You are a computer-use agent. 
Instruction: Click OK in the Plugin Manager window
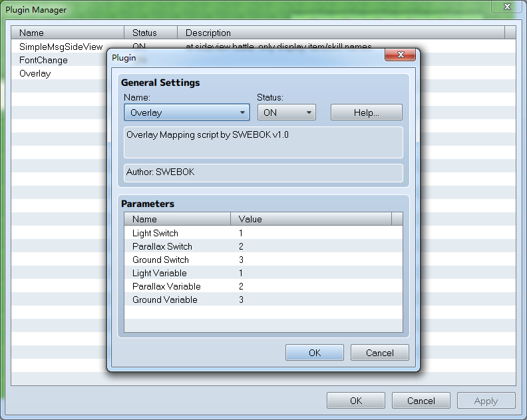356,401
